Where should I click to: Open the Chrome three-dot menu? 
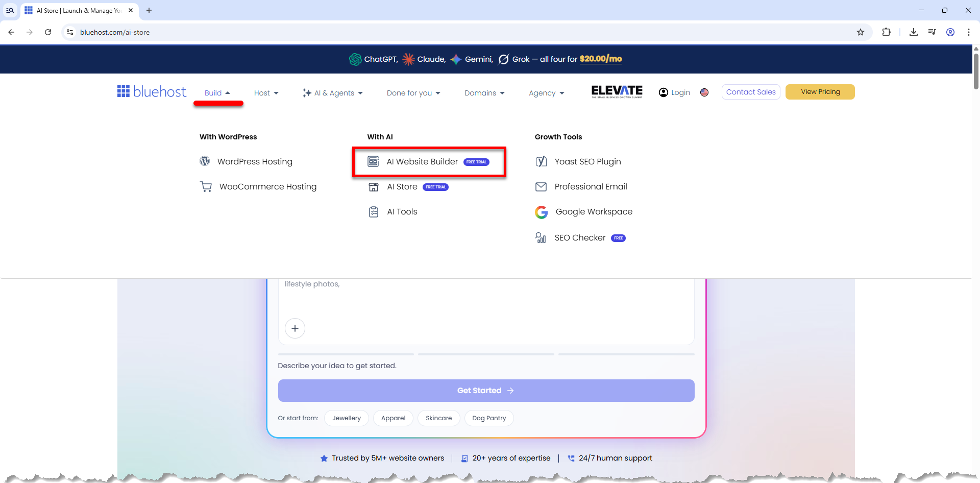pyautogui.click(x=969, y=32)
